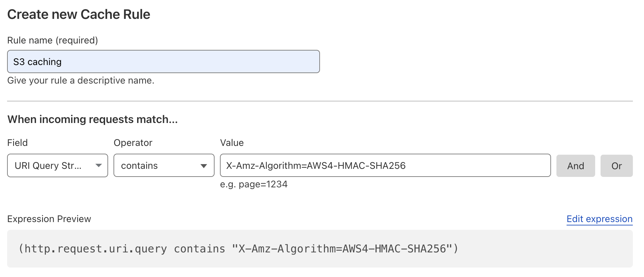The image size is (644, 277).
Task: Click the expression preview code box
Action: click(x=320, y=249)
